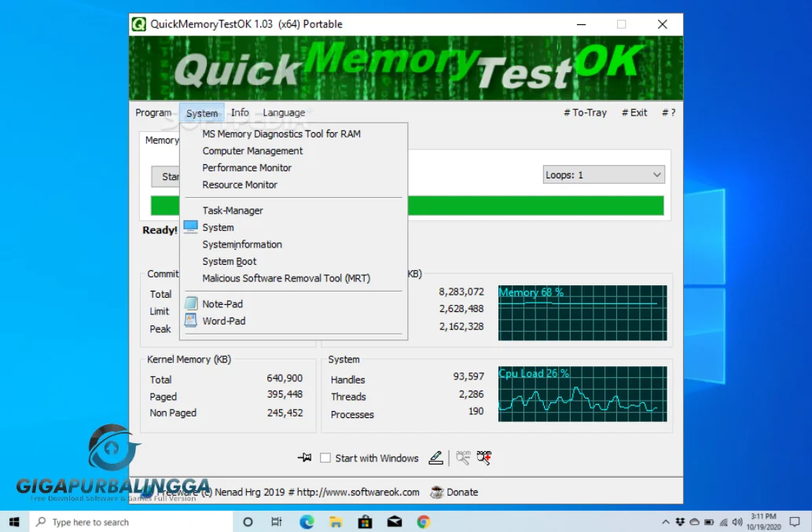812x532 pixels.
Task: Enable Start with Windows checkbox
Action: point(325,458)
